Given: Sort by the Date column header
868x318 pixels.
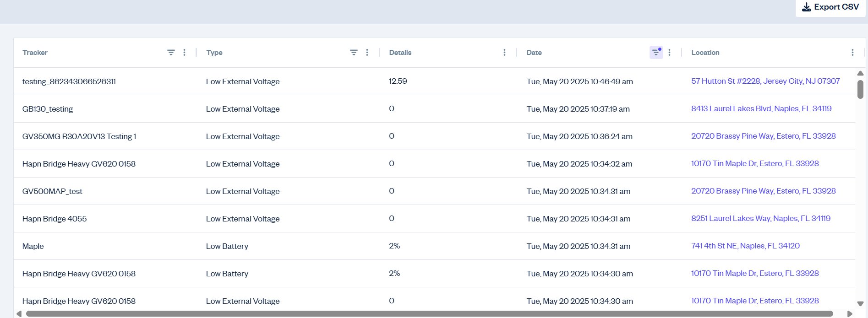Looking at the screenshot, I should pyautogui.click(x=534, y=53).
